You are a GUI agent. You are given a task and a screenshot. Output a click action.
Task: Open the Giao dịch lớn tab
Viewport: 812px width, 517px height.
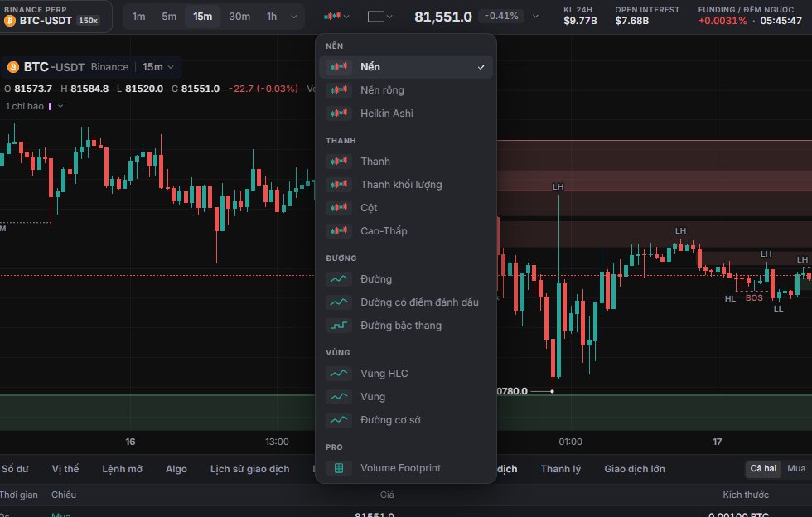point(635,469)
